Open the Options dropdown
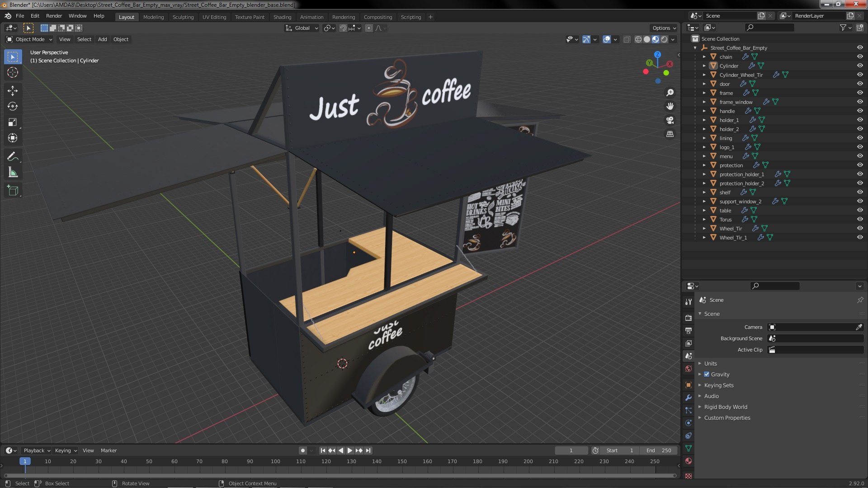Screen dimensions: 868x488 point(664,28)
